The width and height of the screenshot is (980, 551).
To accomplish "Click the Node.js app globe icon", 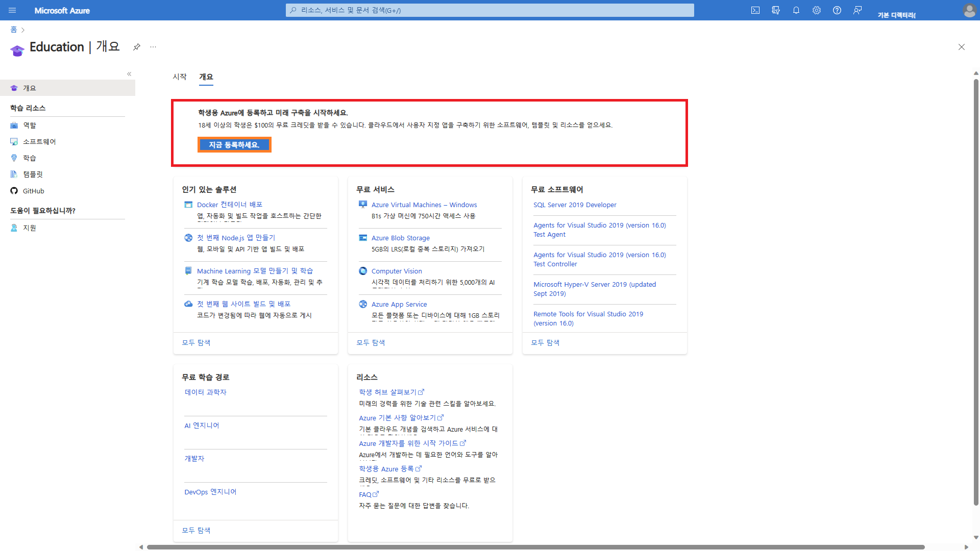I will 188,238.
